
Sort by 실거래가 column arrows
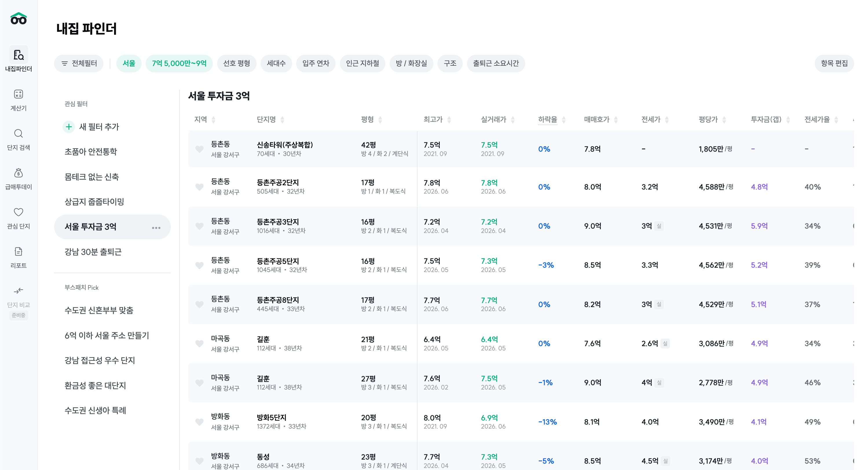512,120
